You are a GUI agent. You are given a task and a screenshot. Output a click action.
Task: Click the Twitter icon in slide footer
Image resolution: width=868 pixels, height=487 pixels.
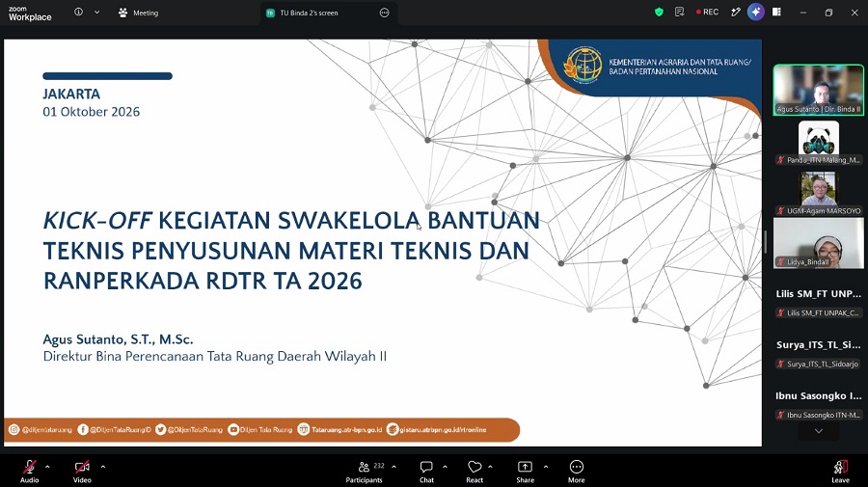[x=160, y=429]
